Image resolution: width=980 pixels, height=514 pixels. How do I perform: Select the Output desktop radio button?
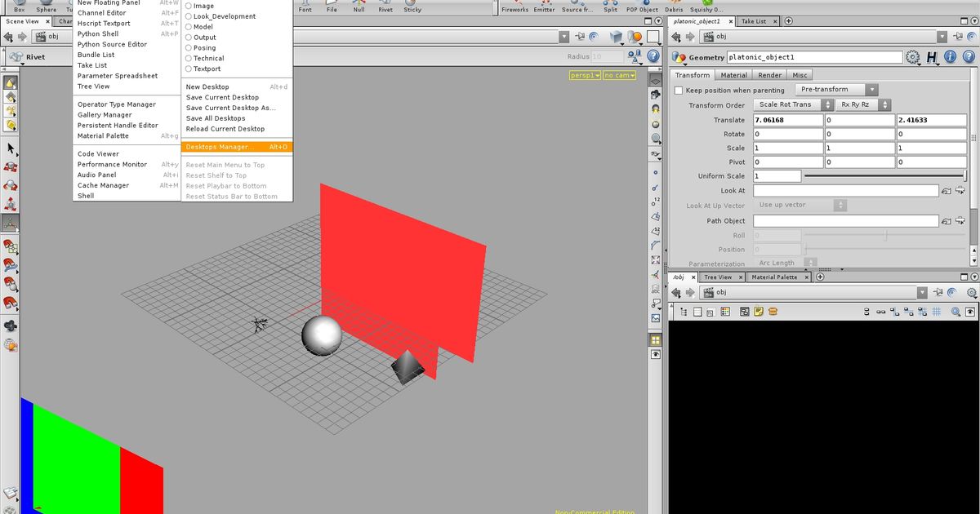click(189, 38)
